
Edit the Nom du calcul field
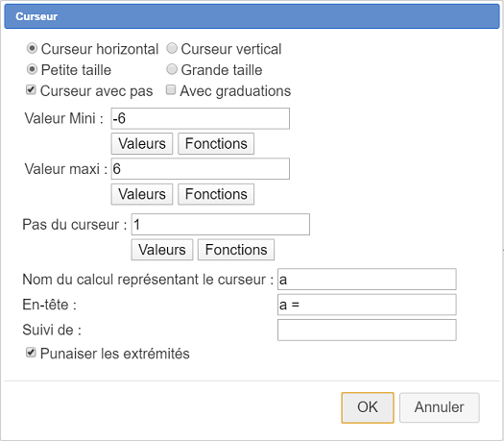(367, 280)
